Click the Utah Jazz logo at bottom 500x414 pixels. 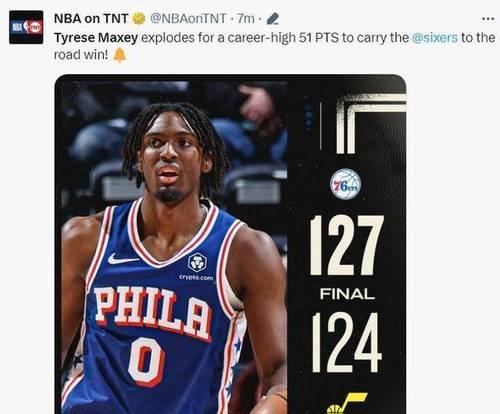[347, 404]
